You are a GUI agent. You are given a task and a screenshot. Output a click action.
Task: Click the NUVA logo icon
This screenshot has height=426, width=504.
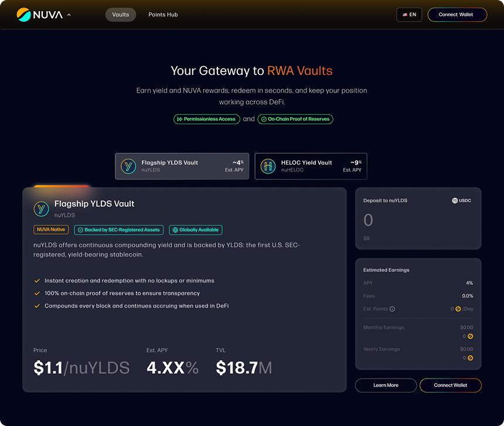pyautogui.click(x=23, y=15)
